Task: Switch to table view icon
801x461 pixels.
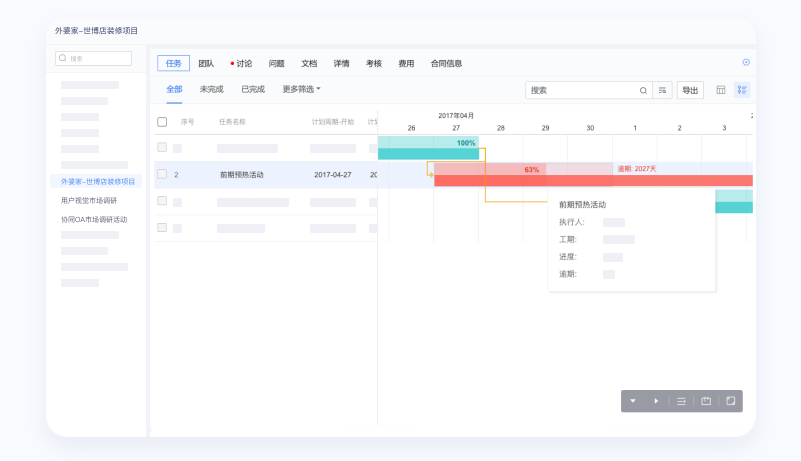Action: (x=721, y=90)
